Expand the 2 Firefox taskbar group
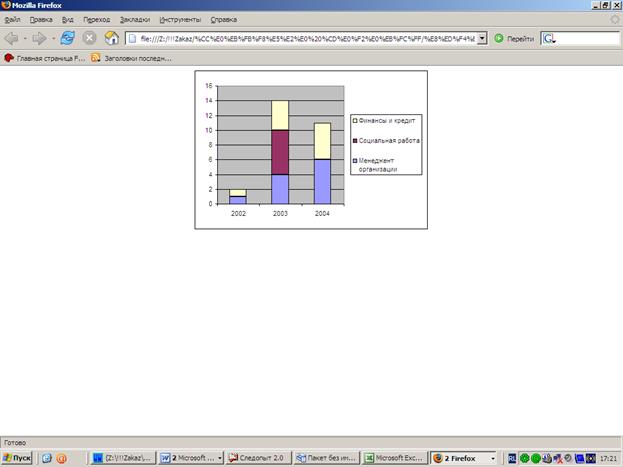Screen dimensions: 623x467 (463, 458)
